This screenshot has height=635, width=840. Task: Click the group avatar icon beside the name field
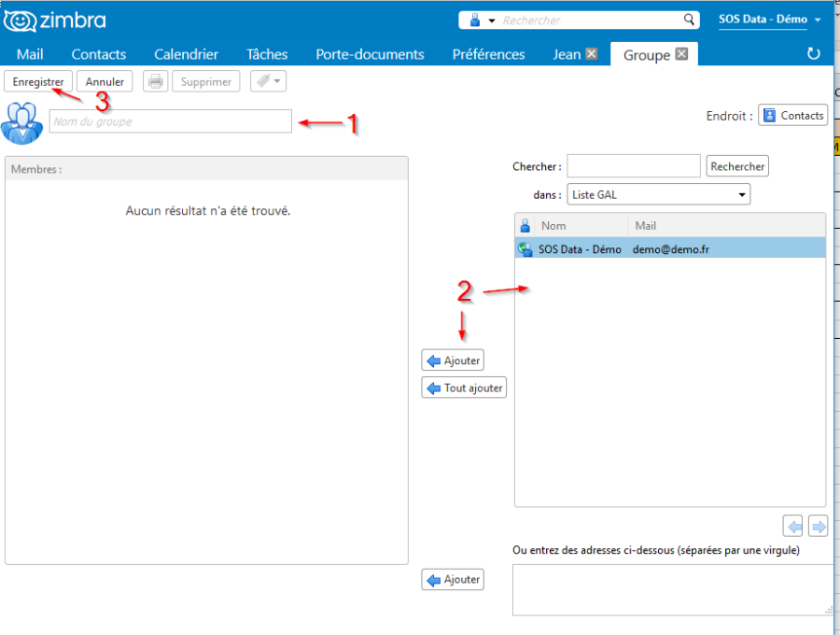pyautogui.click(x=21, y=121)
